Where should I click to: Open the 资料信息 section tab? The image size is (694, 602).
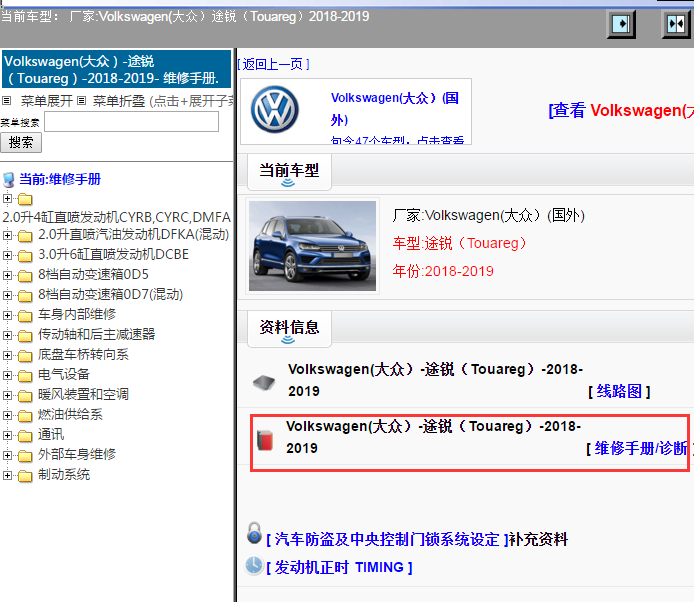pos(289,328)
